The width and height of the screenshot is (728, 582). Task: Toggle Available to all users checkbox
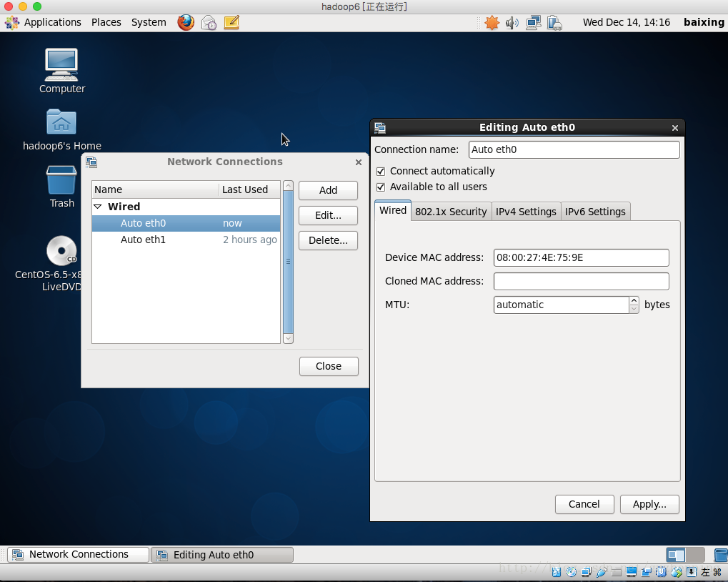[381, 187]
